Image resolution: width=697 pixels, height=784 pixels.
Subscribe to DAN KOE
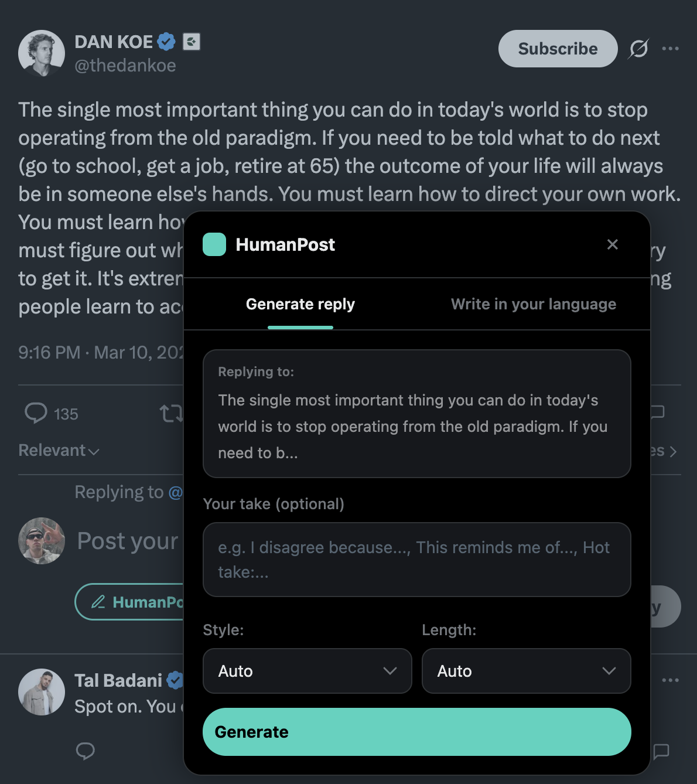tap(558, 49)
